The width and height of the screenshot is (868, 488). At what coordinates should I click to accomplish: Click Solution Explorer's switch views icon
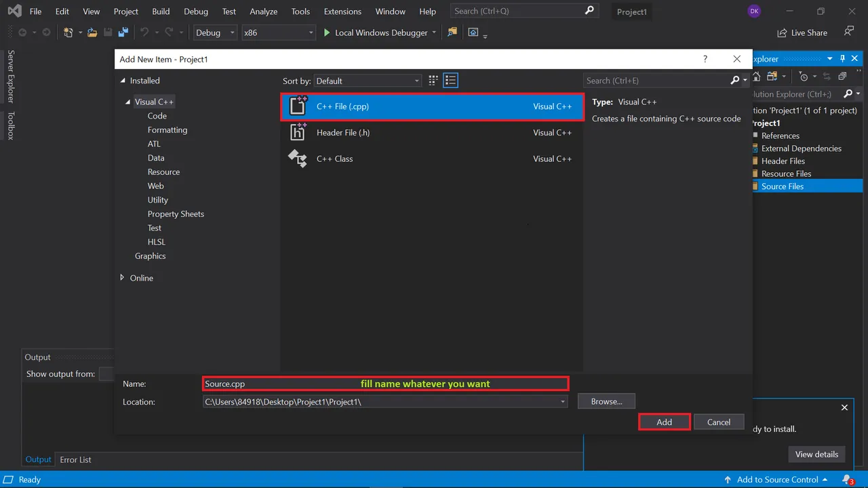[772, 77]
